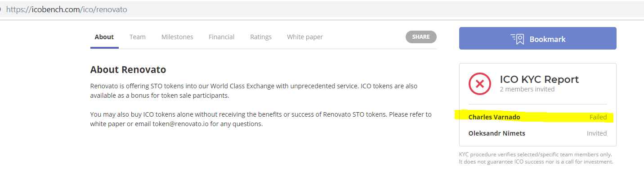Click the red X KYC failed icon
The width and height of the screenshot is (644, 173).
[x=480, y=84]
